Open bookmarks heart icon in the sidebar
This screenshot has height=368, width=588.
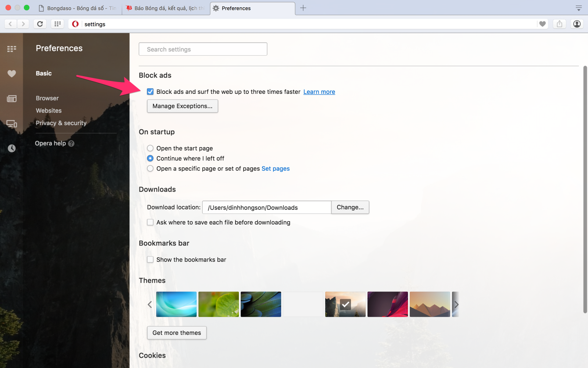(x=12, y=74)
